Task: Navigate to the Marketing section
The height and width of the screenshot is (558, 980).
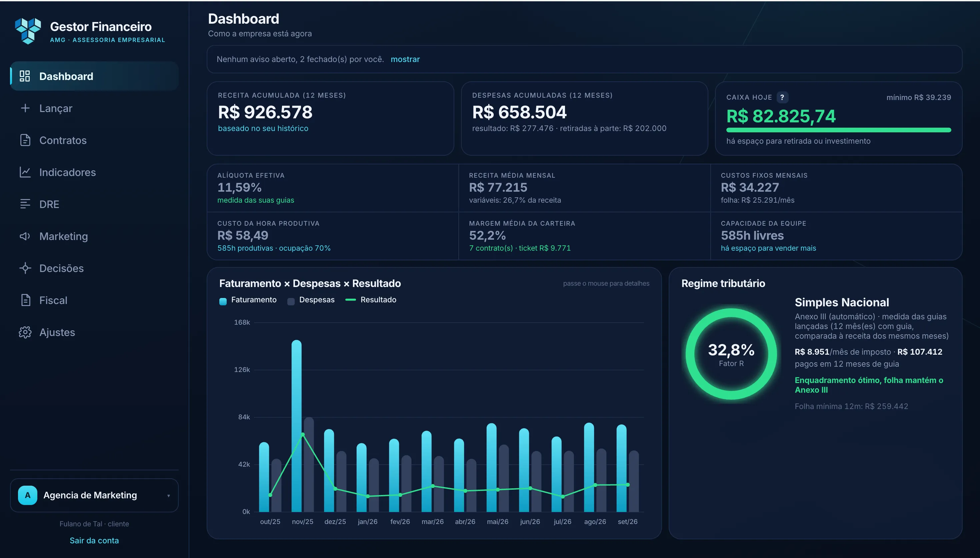Action: point(94,236)
